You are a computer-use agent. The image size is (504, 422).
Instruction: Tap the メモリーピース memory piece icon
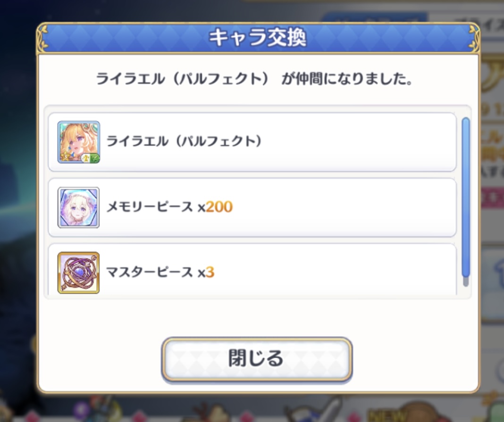coord(79,207)
